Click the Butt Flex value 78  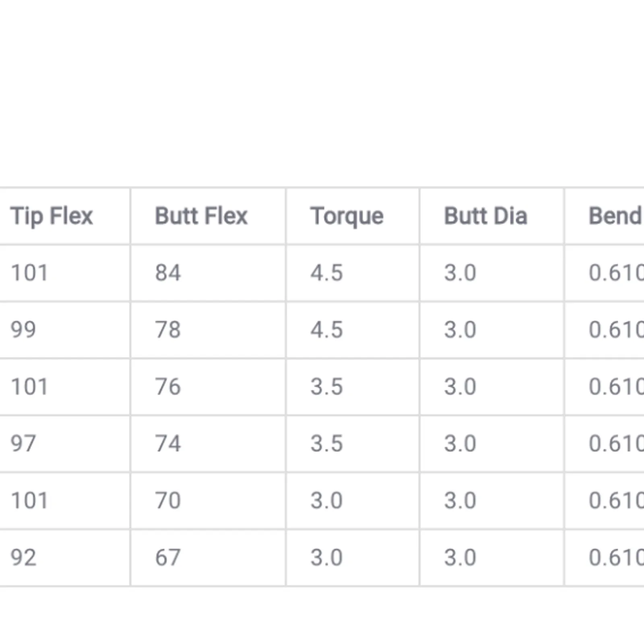coord(168,330)
